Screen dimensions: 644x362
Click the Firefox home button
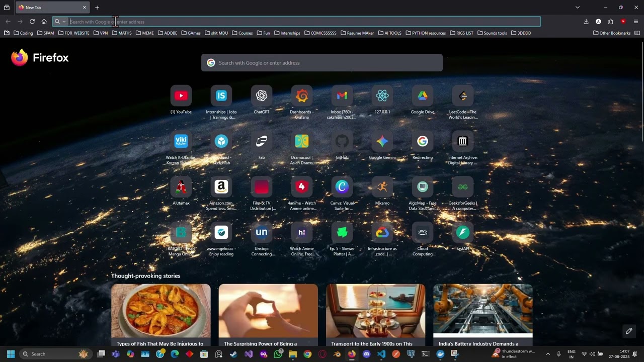(x=44, y=22)
